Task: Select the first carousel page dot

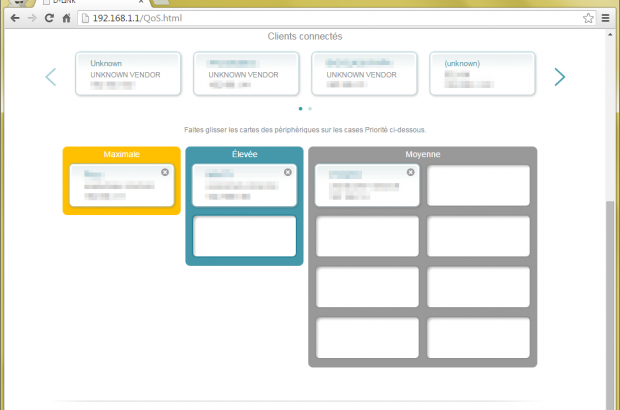Action: pyautogui.click(x=301, y=108)
